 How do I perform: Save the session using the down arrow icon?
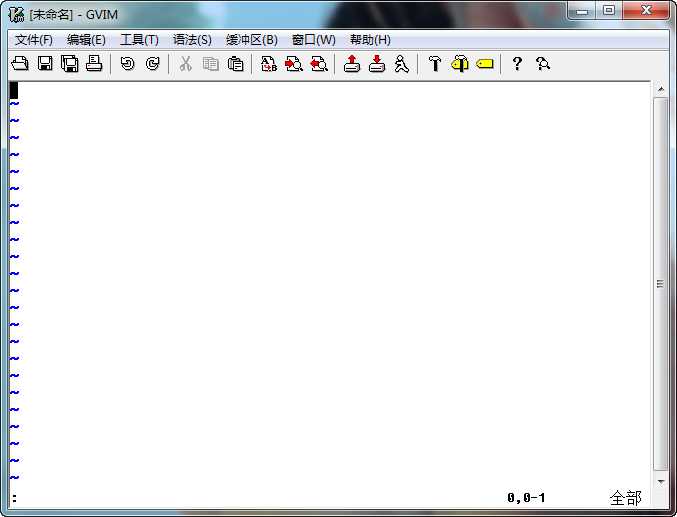377,63
